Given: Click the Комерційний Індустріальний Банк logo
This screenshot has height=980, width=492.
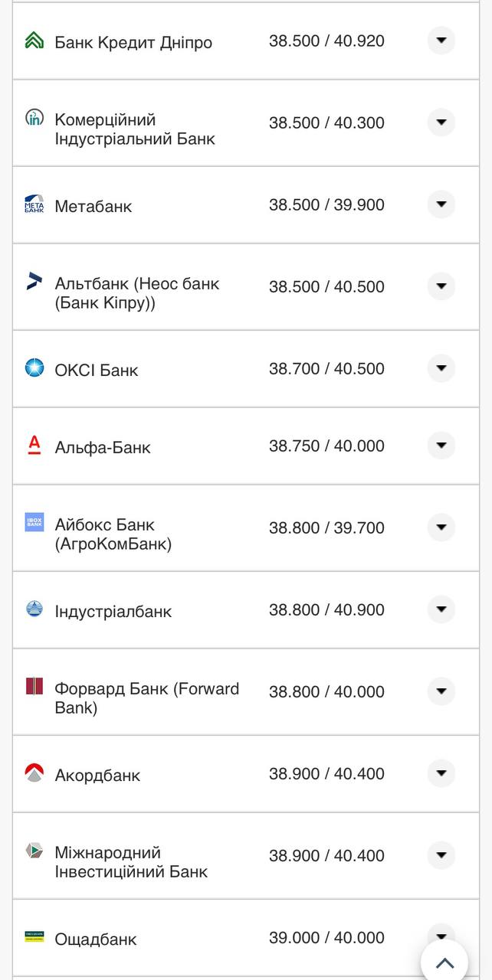Looking at the screenshot, I should [34, 122].
